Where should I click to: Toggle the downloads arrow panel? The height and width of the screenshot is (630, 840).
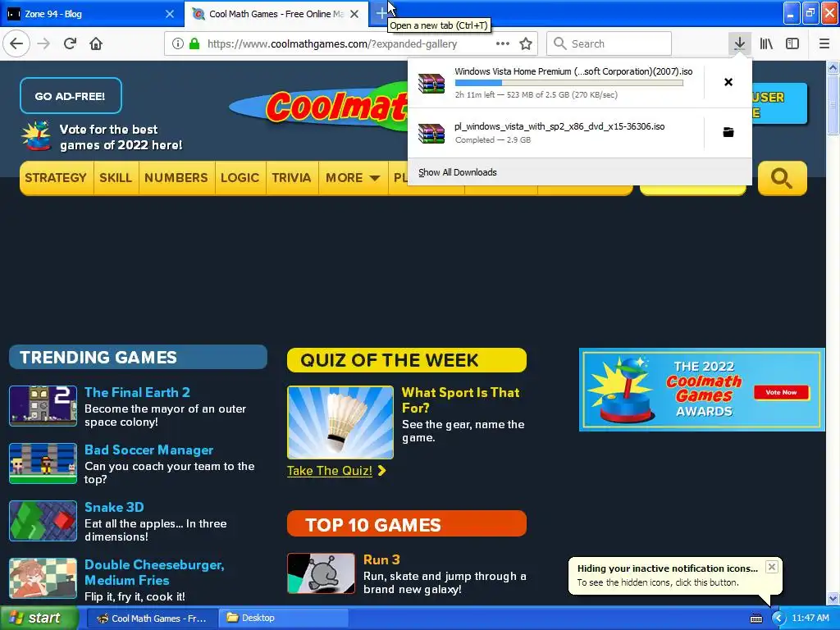coord(739,43)
